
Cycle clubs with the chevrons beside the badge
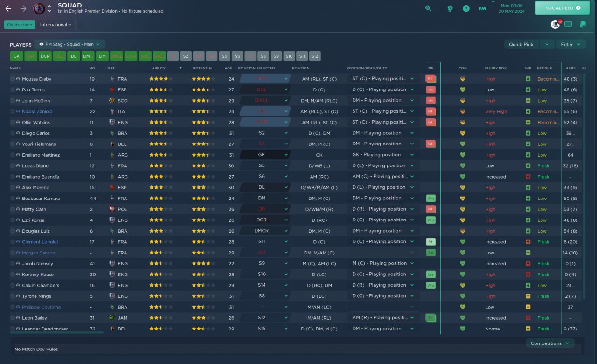coord(50,8)
